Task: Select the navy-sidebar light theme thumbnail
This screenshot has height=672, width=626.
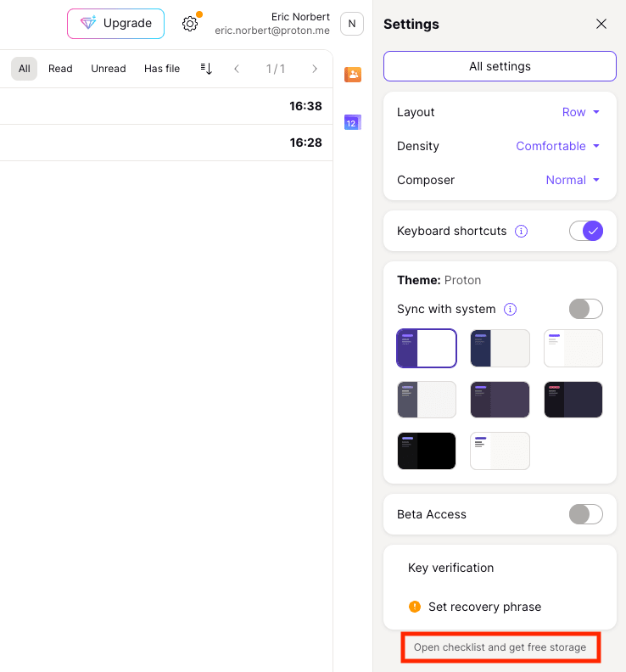Action: [500, 348]
